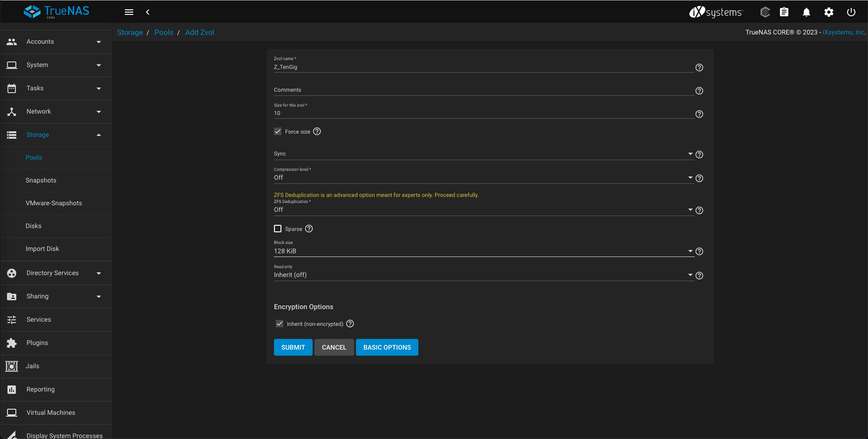Enable the Sparse checkbox
Image resolution: width=868 pixels, height=439 pixels.
click(x=278, y=229)
